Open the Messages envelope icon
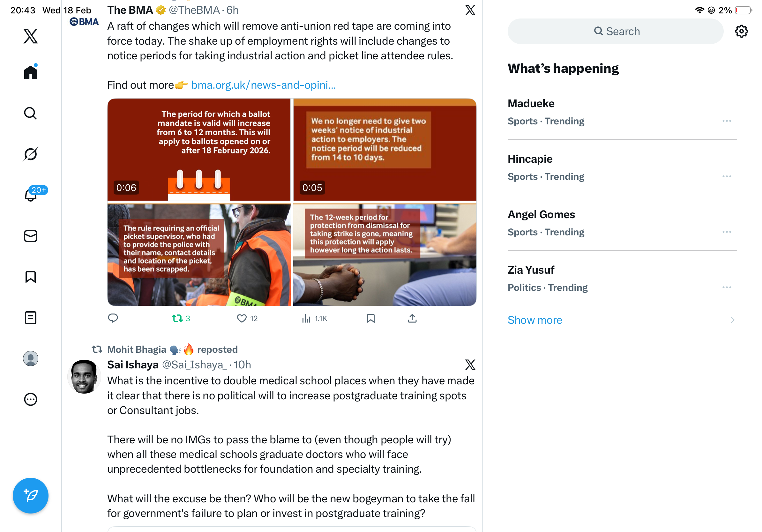762x532 pixels. (x=31, y=236)
